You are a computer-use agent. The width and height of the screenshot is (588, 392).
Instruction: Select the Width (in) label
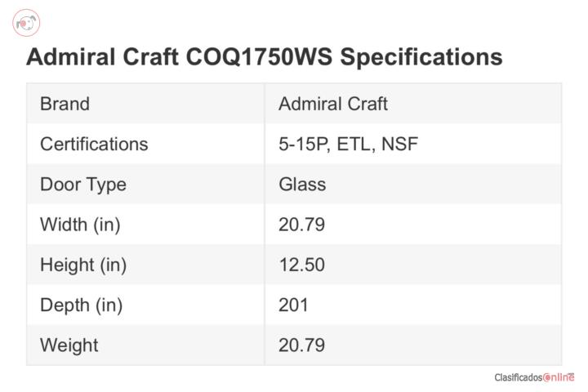[80, 225]
